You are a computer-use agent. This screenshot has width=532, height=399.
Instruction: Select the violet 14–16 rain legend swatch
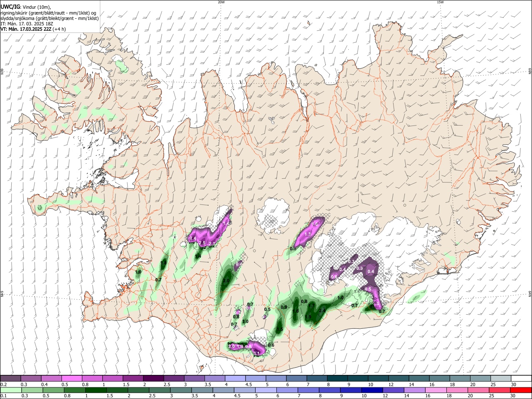point(414,390)
